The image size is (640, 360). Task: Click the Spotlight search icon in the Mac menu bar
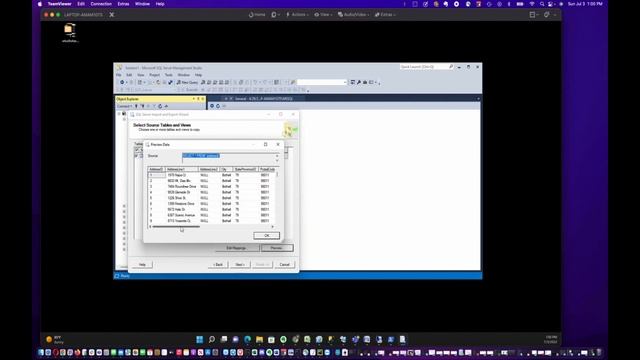(x=542, y=4)
